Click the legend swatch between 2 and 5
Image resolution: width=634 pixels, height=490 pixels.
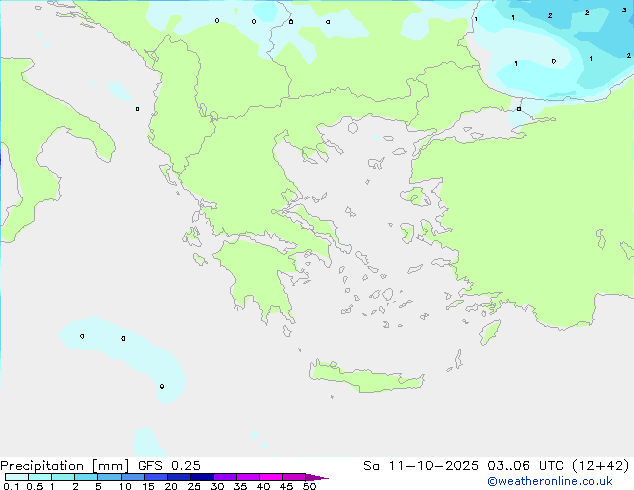pos(86,477)
